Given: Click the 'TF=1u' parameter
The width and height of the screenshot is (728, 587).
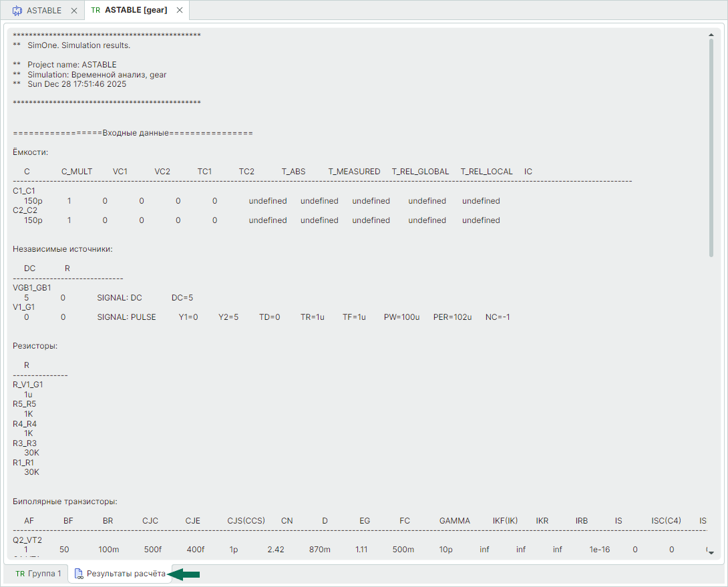Looking at the screenshot, I should [354, 317].
